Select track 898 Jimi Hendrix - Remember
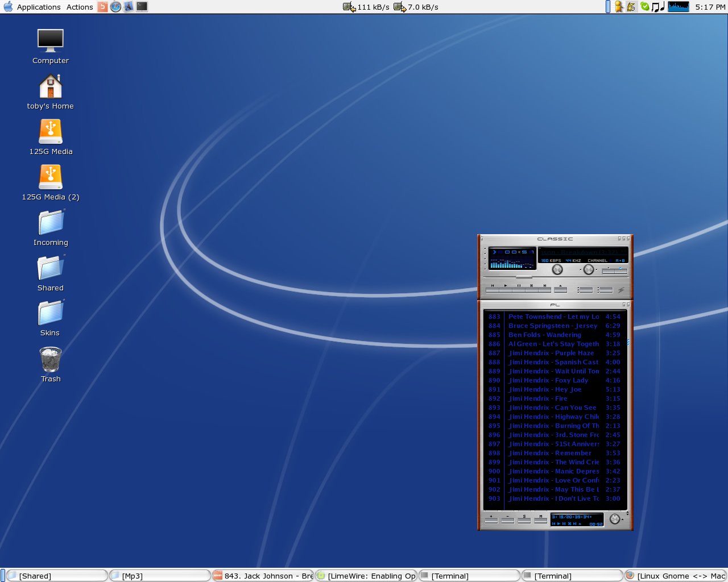The image size is (728, 582). (x=555, y=453)
